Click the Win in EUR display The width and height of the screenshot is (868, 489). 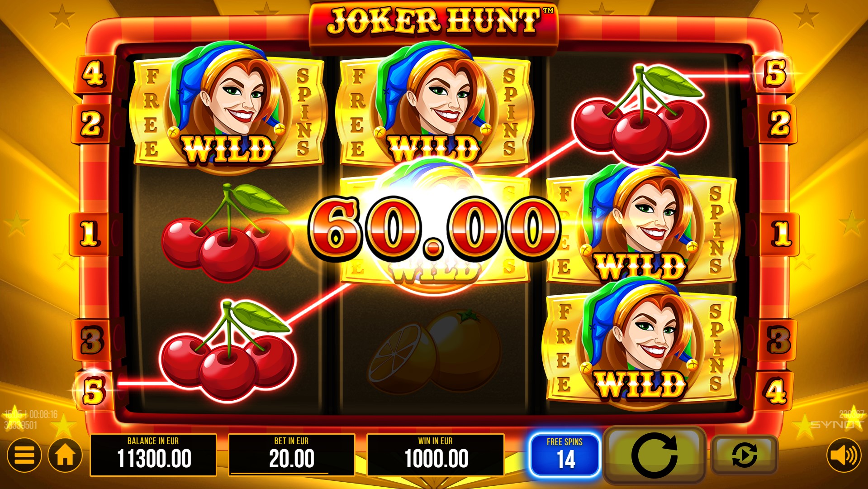(x=435, y=455)
